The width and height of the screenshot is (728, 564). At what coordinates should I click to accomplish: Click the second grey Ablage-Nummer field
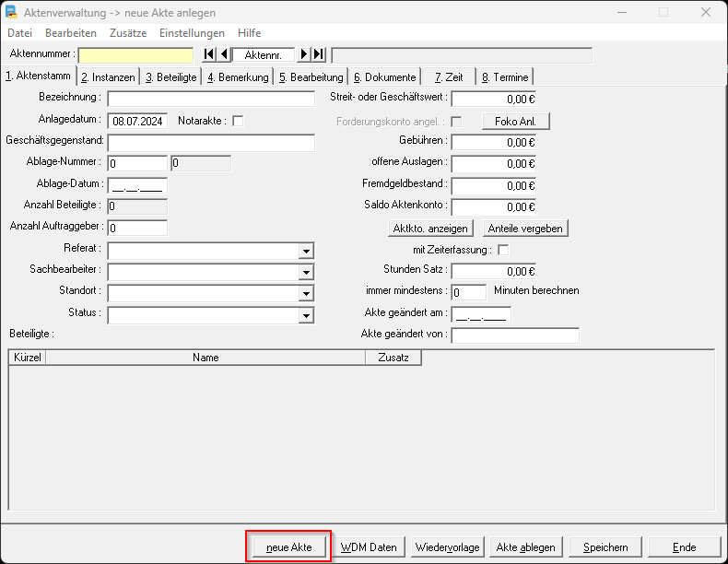[201, 163]
